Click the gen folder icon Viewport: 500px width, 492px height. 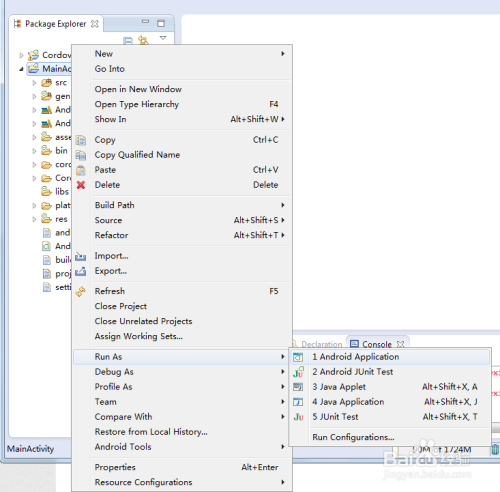[46, 96]
